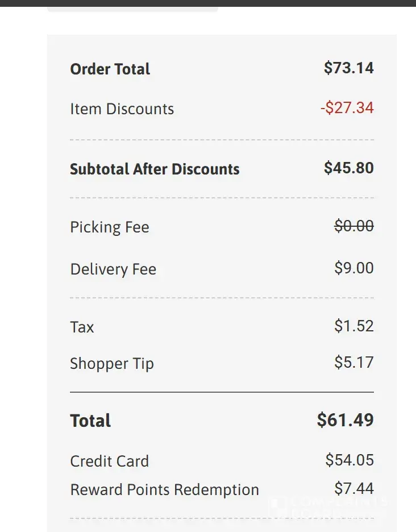The image size is (416, 532).
Task: Click the crossed-out $0.00 picking fee
Action: pyautogui.click(x=353, y=226)
